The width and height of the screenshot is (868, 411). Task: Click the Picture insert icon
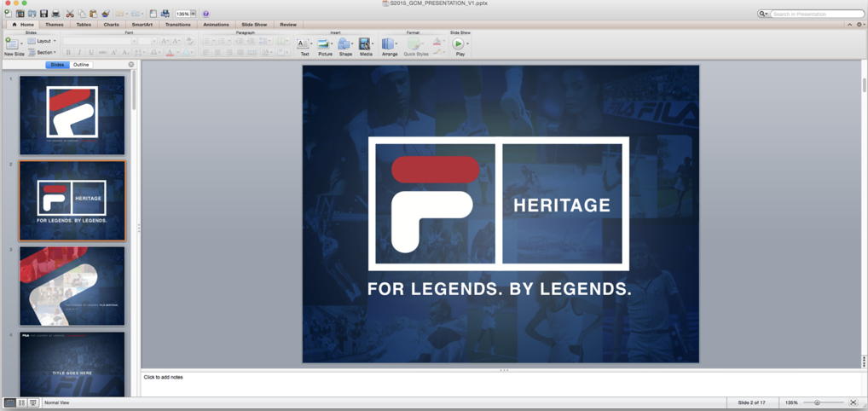tap(324, 43)
